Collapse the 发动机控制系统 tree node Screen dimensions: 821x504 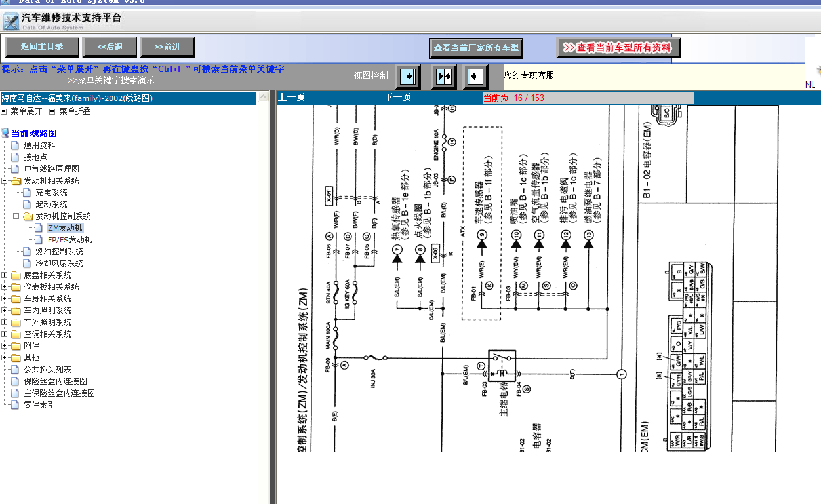pyautogui.click(x=17, y=216)
